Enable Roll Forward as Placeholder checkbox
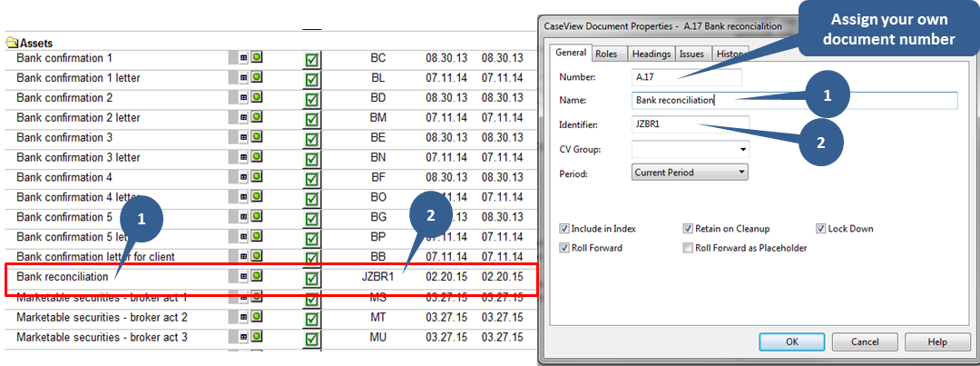The image size is (980, 366). (689, 248)
